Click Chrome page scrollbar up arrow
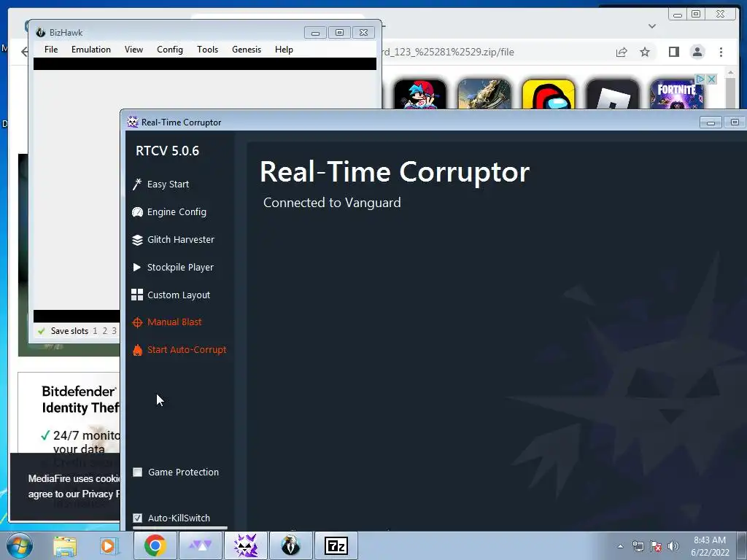 731,73
